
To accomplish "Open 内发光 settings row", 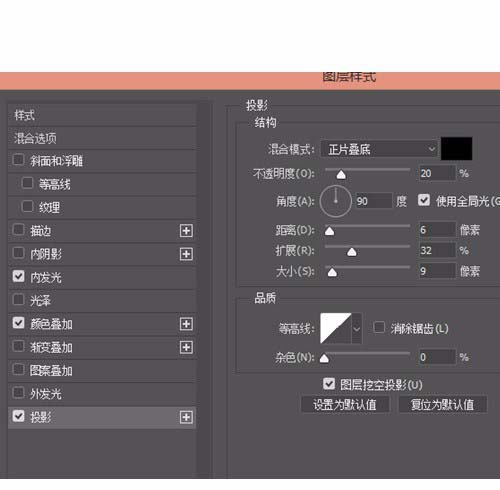I will 102,277.
